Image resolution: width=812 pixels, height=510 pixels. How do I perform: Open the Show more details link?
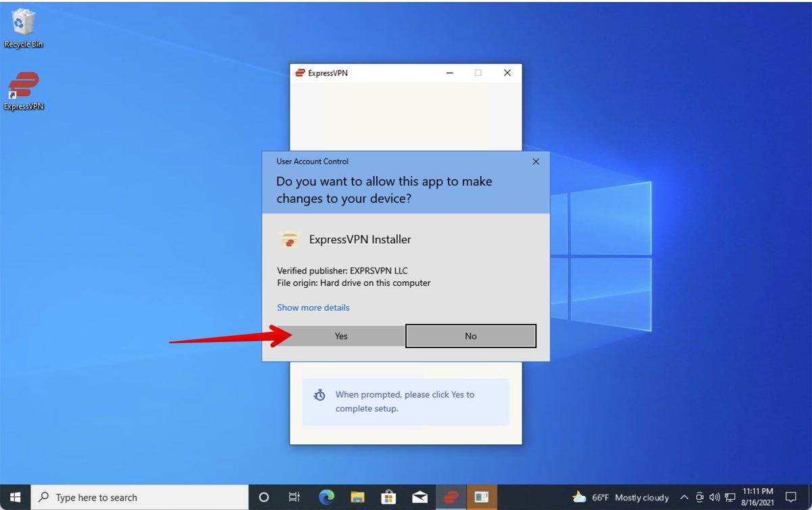(x=313, y=307)
